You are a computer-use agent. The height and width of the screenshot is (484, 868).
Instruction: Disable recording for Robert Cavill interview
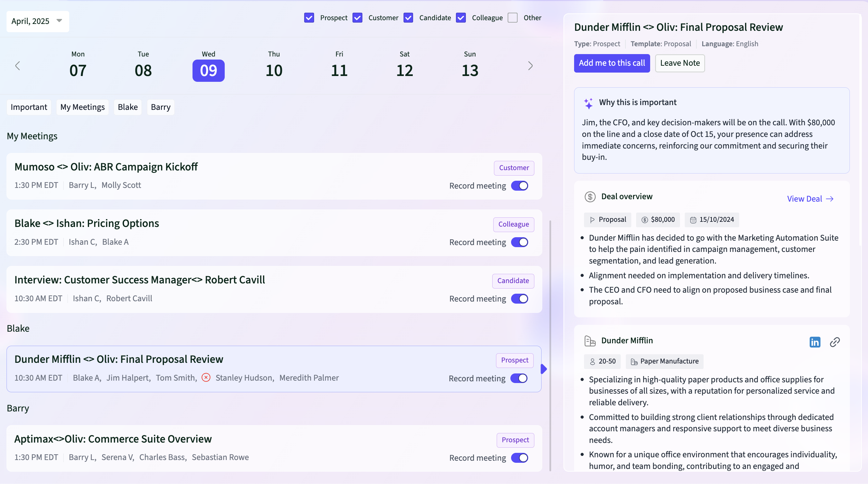[x=520, y=299]
